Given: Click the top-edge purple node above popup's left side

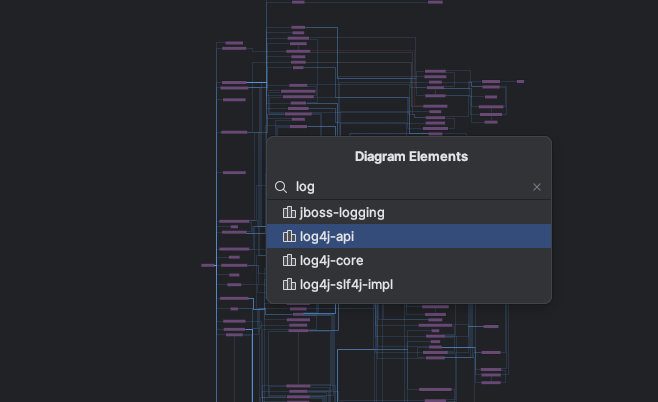Looking at the screenshot, I should tap(298, 2).
